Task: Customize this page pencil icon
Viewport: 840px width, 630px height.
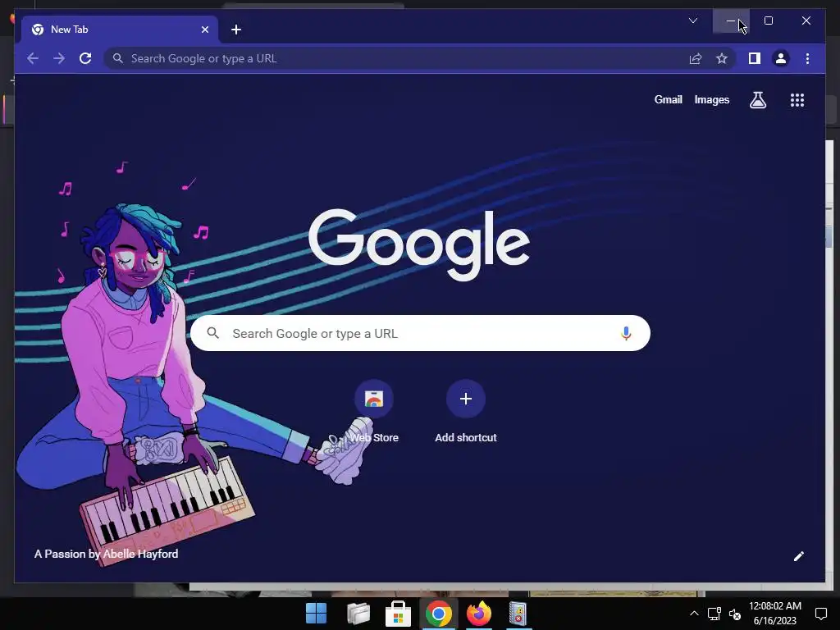Action: point(798,556)
